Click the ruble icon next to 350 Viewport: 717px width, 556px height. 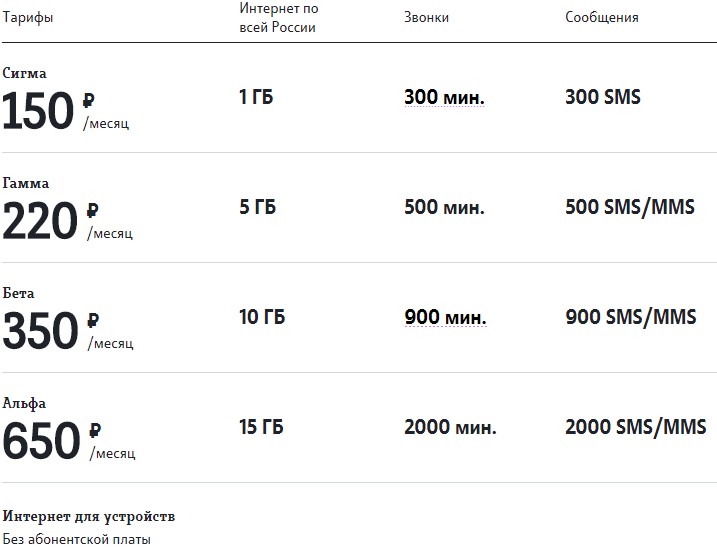point(93,320)
